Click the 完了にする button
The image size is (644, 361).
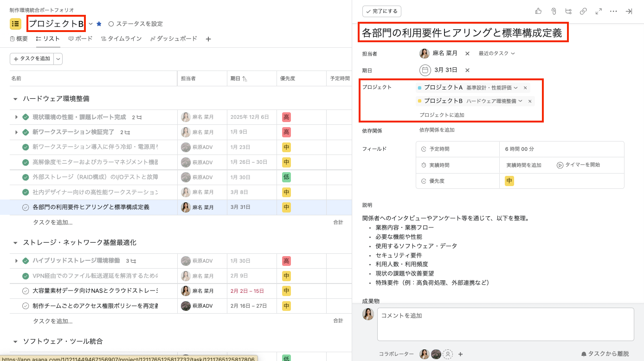[382, 11]
